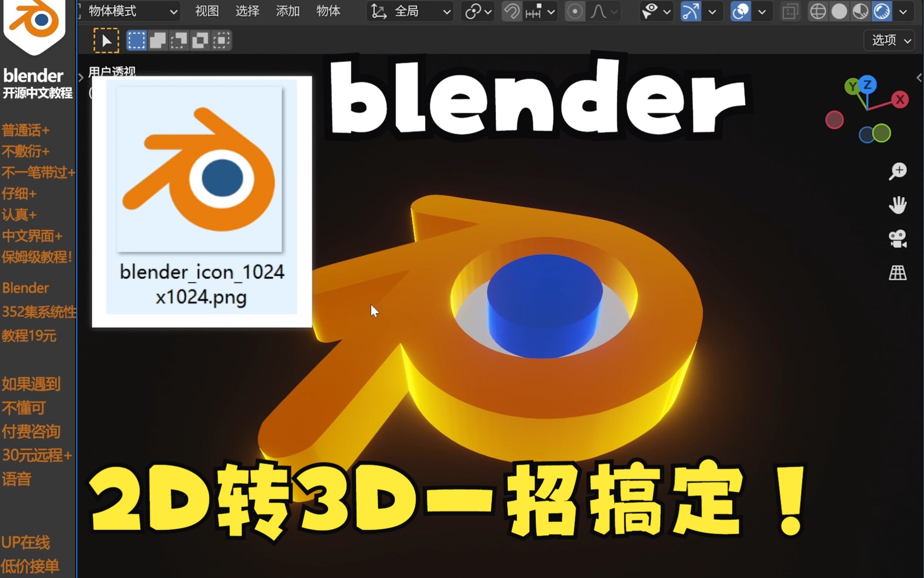
Task: Toggle proportional editing
Action: tap(575, 11)
